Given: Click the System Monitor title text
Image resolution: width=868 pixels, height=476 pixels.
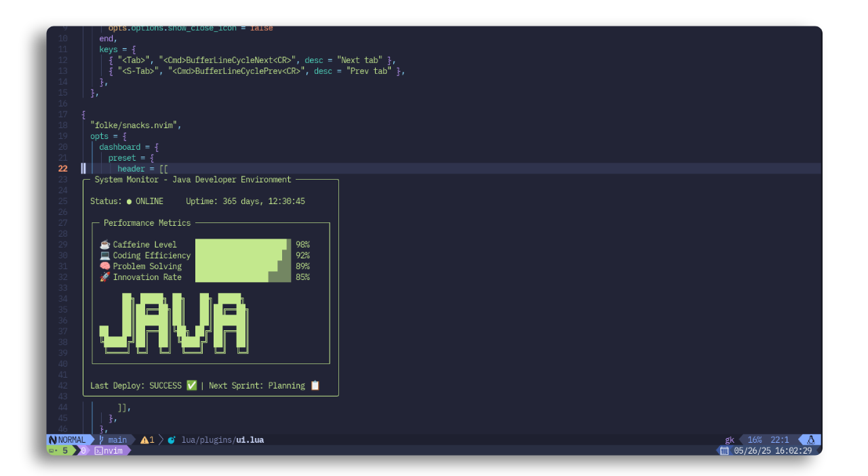Looking at the screenshot, I should pos(193,180).
